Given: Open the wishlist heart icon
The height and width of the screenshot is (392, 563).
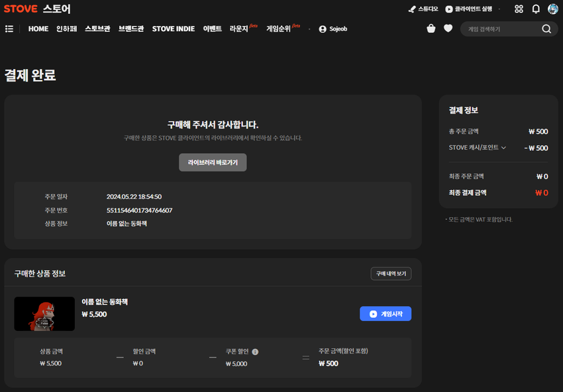Looking at the screenshot, I should pos(448,28).
